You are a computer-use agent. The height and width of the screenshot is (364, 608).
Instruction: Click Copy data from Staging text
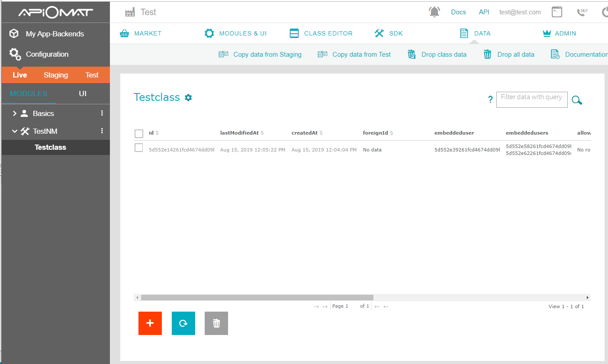click(267, 55)
